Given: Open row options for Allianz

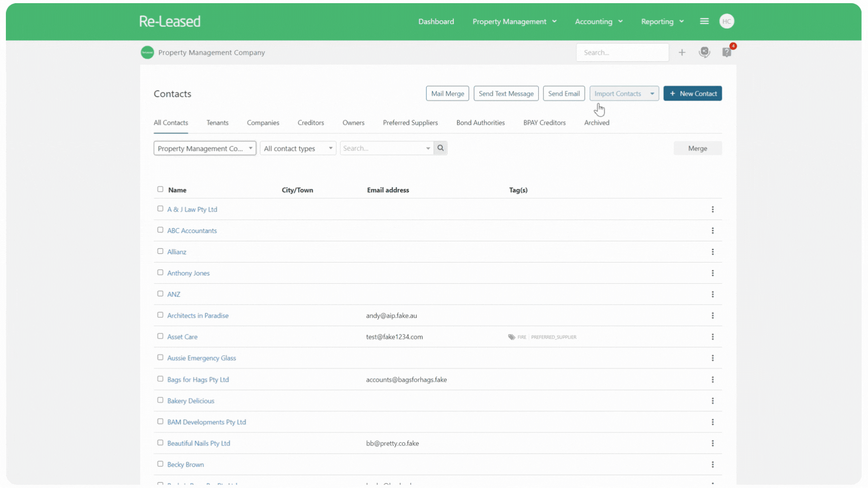Looking at the screenshot, I should (x=712, y=252).
